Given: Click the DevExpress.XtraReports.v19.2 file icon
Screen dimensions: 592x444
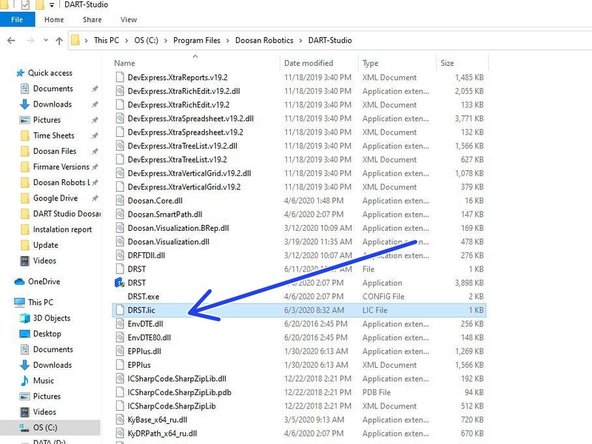Looking at the screenshot, I should coord(120,77).
